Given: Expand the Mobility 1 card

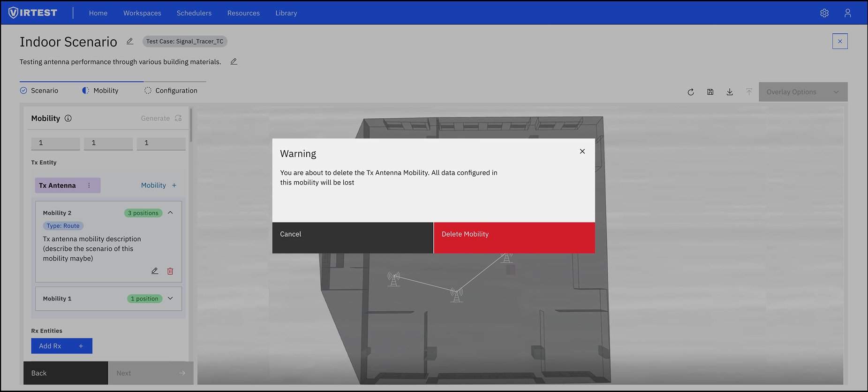Looking at the screenshot, I should pyautogui.click(x=170, y=299).
